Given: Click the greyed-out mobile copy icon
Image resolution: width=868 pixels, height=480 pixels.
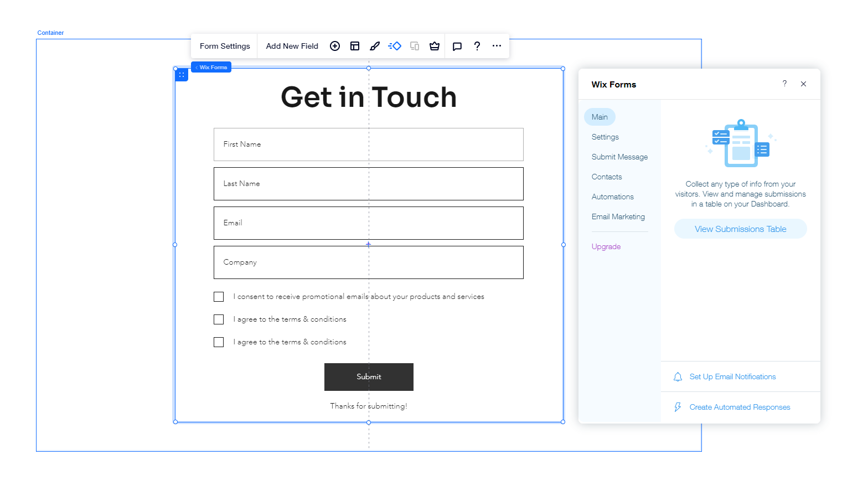Looking at the screenshot, I should tap(415, 46).
